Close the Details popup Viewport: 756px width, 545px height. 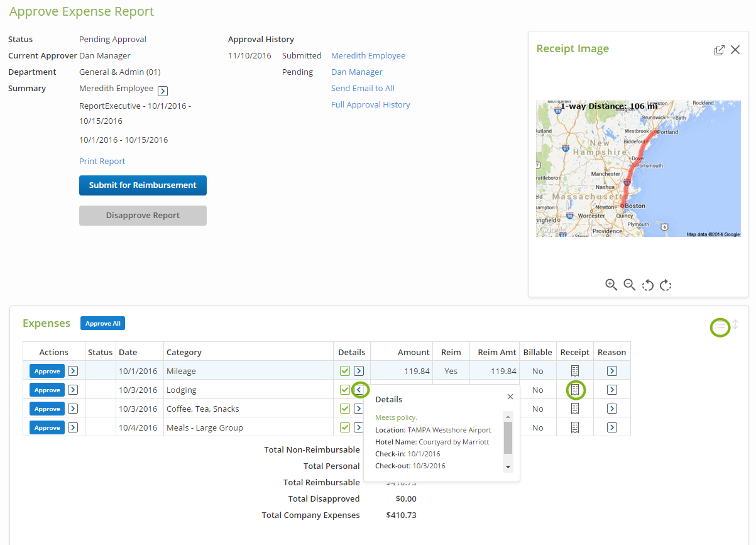[x=510, y=397]
